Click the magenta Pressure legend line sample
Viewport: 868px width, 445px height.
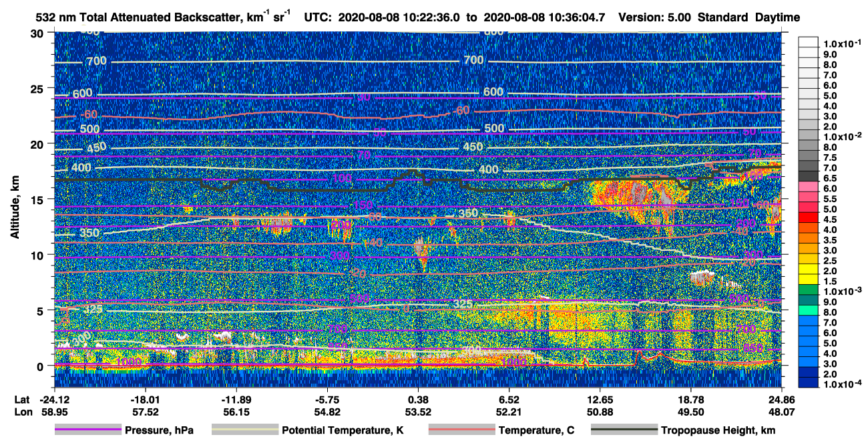87,430
